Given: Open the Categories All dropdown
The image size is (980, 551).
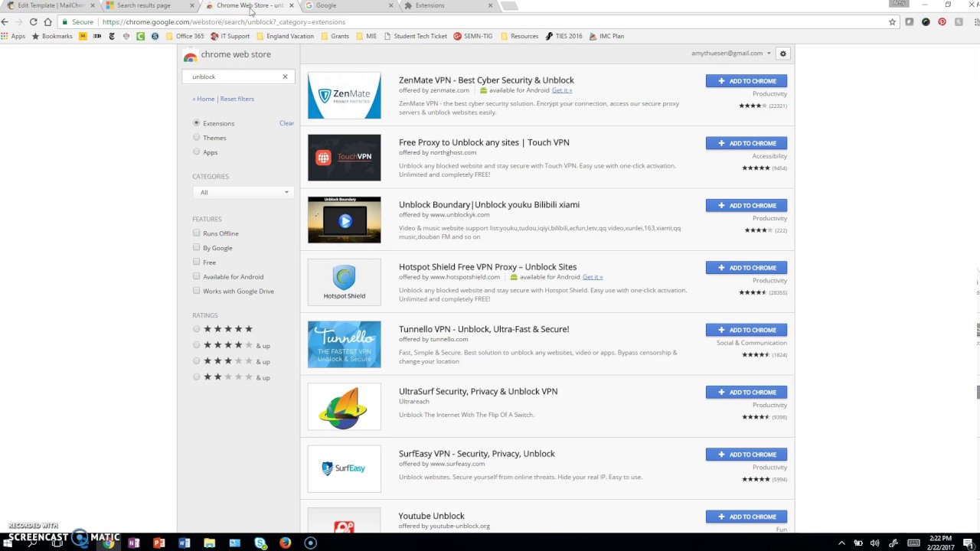Looking at the screenshot, I should [x=242, y=192].
